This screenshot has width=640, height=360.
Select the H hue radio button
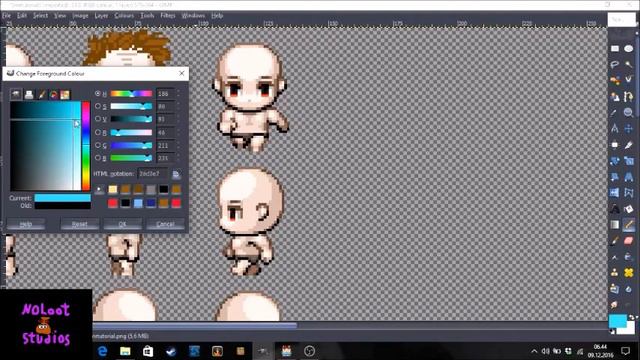coord(98,93)
